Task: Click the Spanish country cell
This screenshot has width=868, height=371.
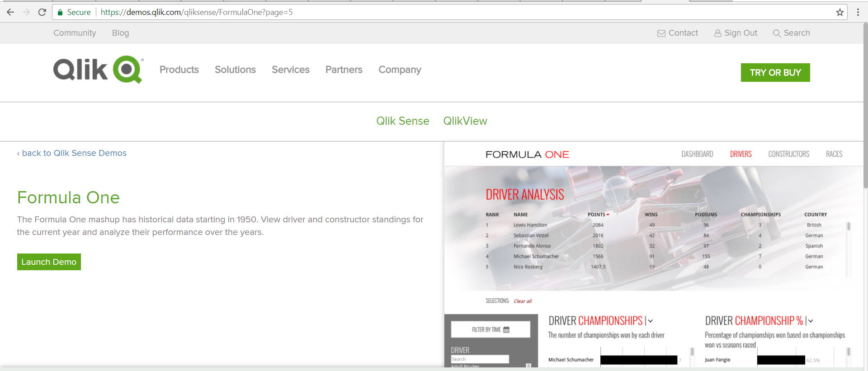Action: 814,246
